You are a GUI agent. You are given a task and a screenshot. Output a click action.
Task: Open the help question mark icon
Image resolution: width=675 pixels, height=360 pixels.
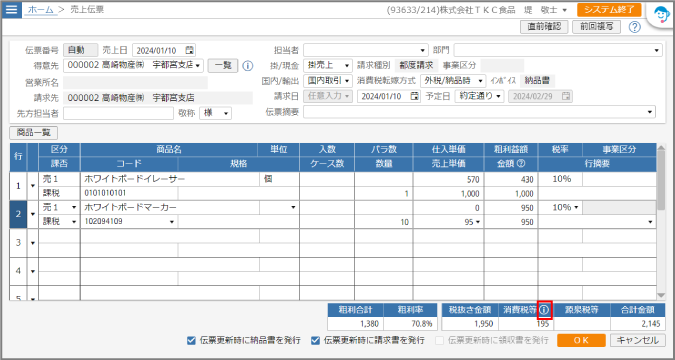tap(635, 27)
